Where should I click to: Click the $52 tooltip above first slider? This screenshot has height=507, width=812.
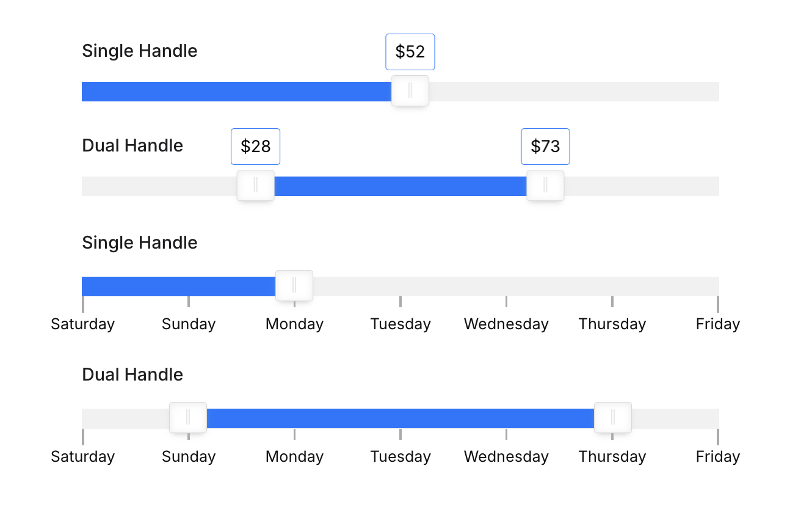tap(410, 52)
